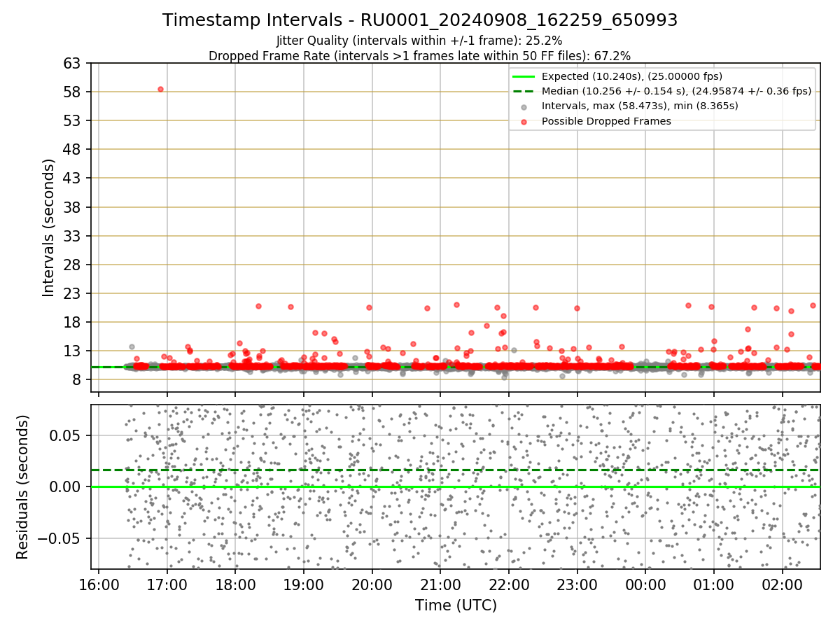Click the 21:00 x-axis tick label
This screenshot has width=840, height=630.
(x=440, y=584)
